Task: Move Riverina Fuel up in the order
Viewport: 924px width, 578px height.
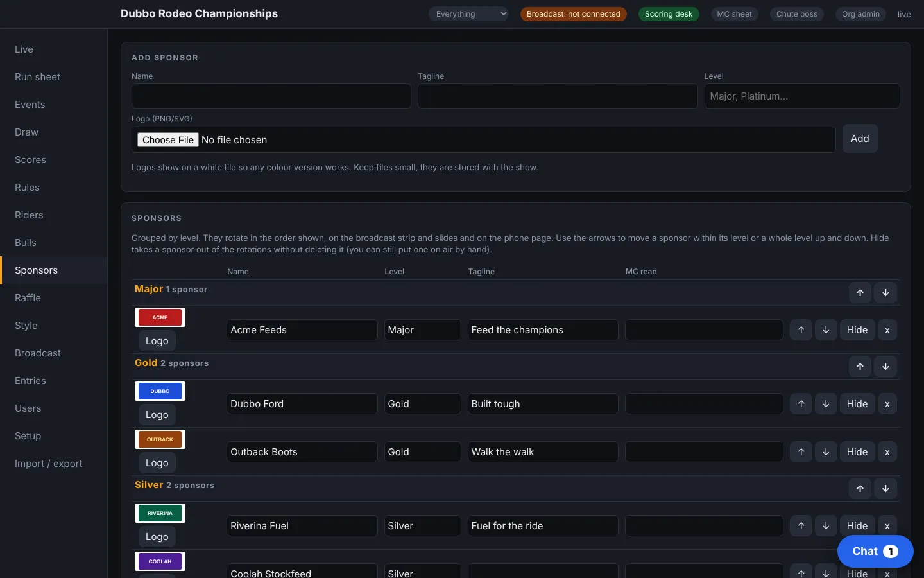Action: coord(801,526)
